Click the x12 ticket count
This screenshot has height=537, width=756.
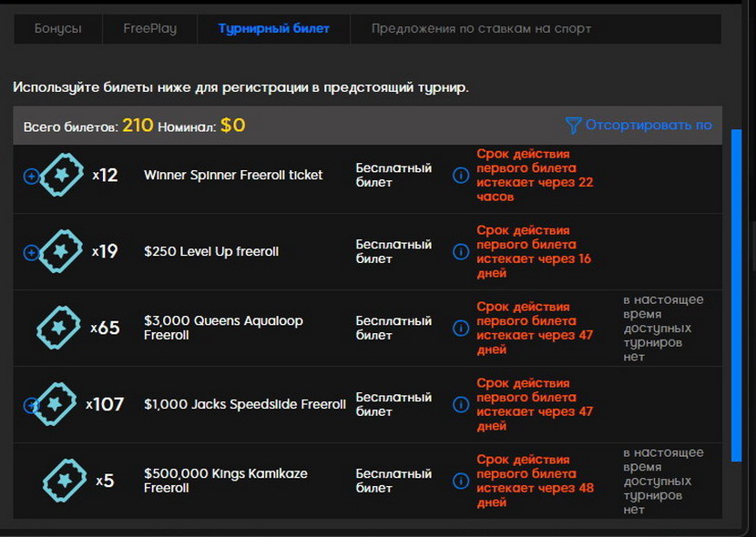pyautogui.click(x=105, y=175)
